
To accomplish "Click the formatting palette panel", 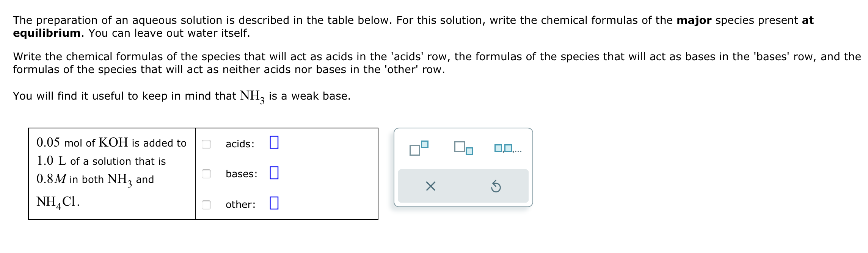I will pyautogui.click(x=463, y=167).
